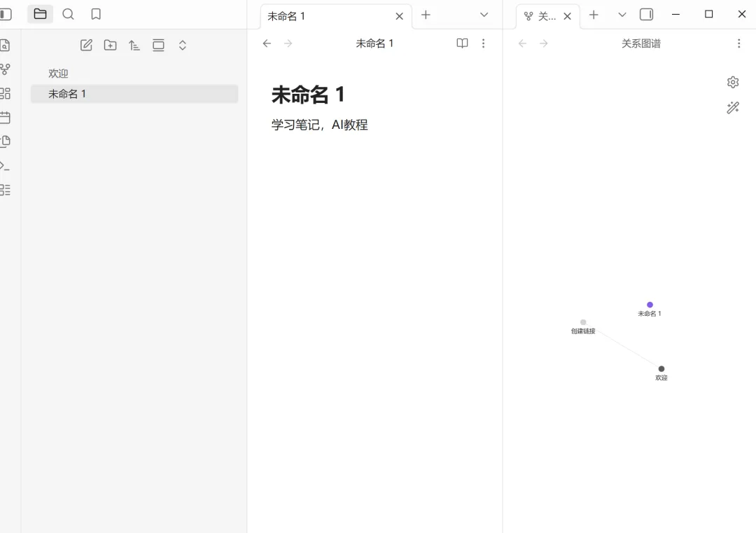The height and width of the screenshot is (533, 756).
Task: Navigate forward in the note pane
Action: point(288,43)
